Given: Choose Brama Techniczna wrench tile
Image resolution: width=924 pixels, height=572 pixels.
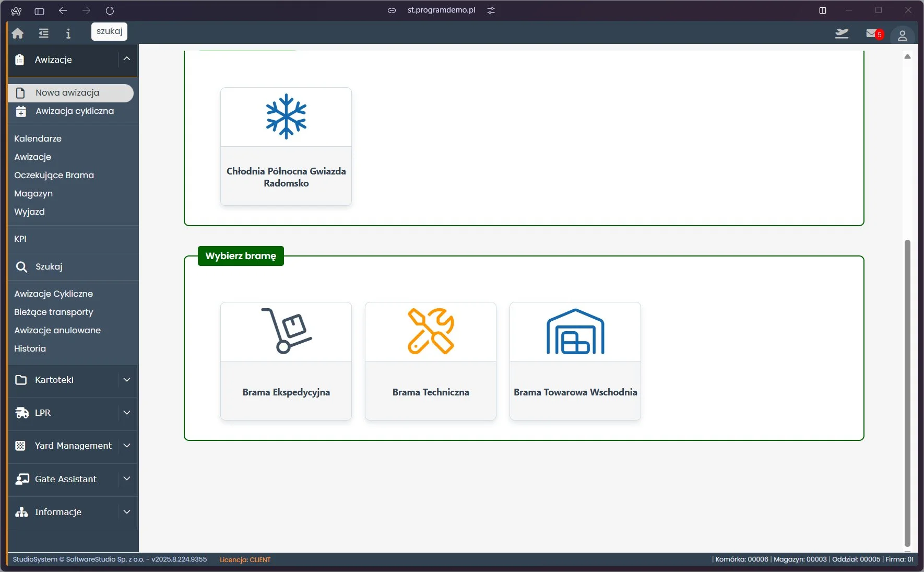Looking at the screenshot, I should tap(431, 361).
